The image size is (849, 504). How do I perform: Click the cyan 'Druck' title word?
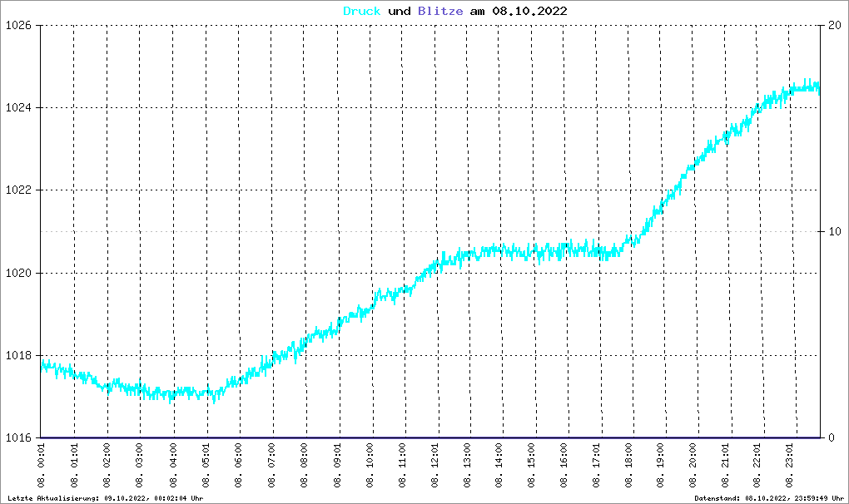[362, 11]
